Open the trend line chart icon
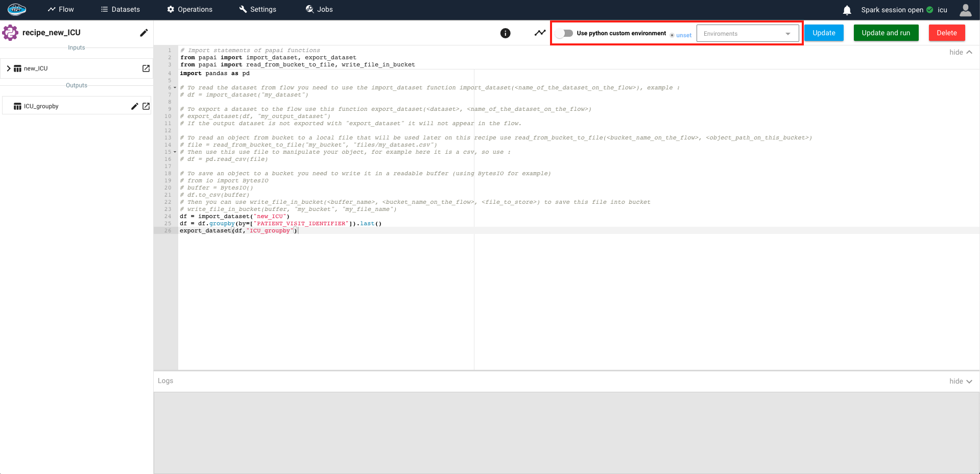This screenshot has width=980, height=474. (x=540, y=33)
